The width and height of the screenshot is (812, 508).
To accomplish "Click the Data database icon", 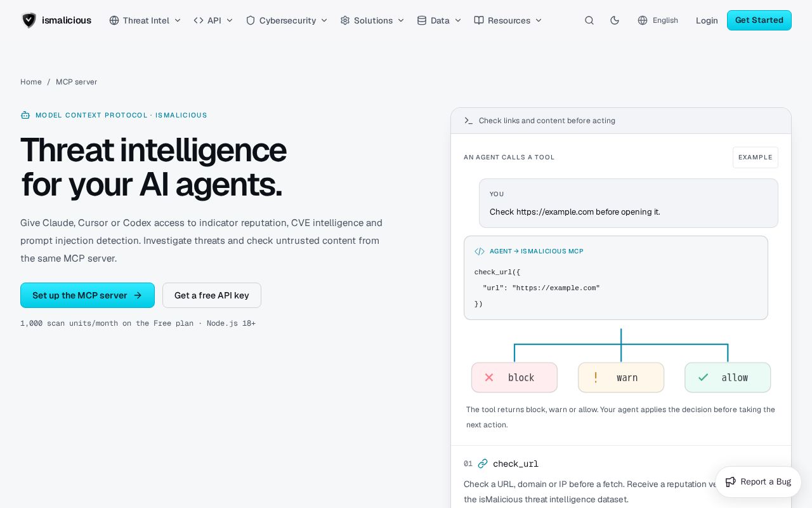I will coord(422,20).
